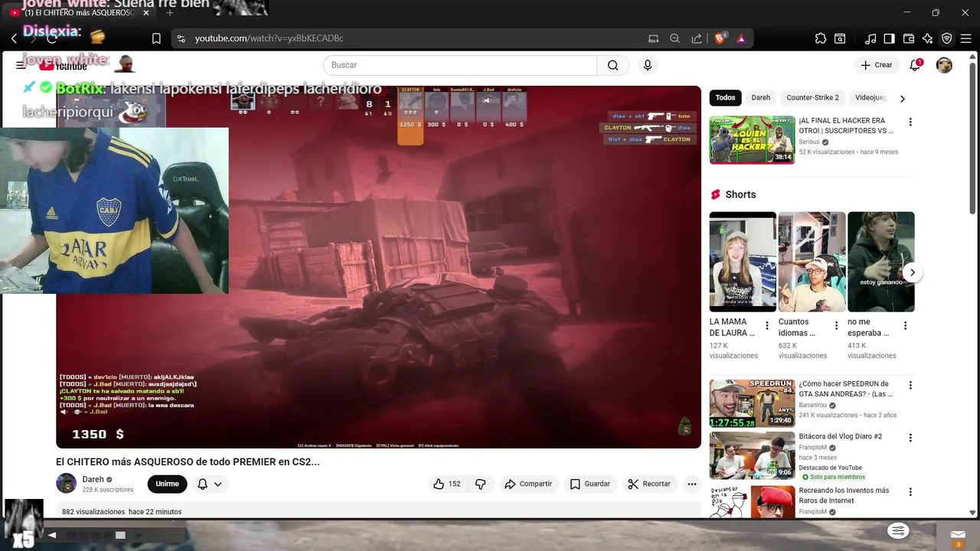
Task: Show more Shorts with the right arrow
Action: click(x=912, y=272)
